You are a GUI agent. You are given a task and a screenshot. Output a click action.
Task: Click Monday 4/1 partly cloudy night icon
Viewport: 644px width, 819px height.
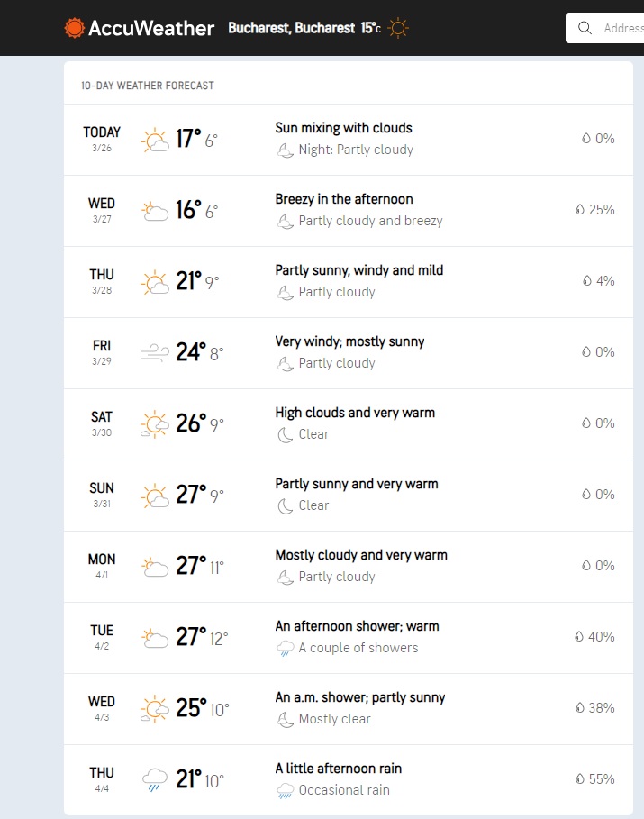point(286,577)
